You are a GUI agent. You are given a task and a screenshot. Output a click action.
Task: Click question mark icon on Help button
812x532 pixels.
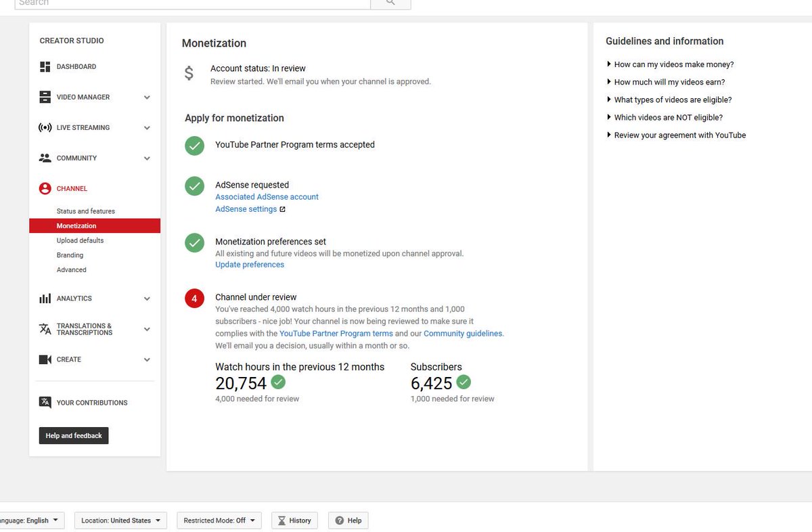[340, 520]
